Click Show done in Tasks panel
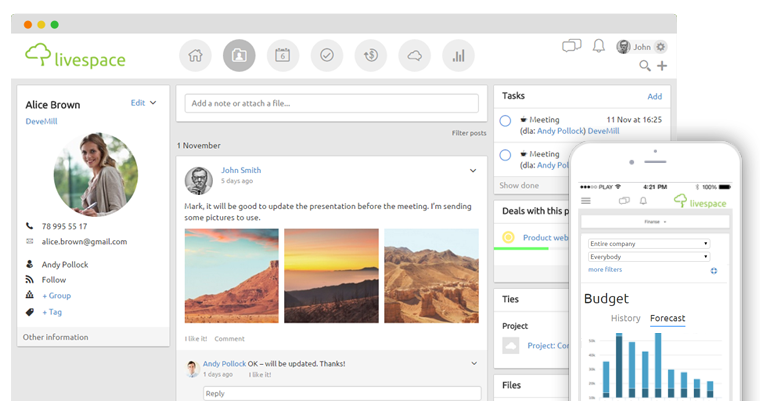This screenshot has height=401, width=760. (x=519, y=185)
